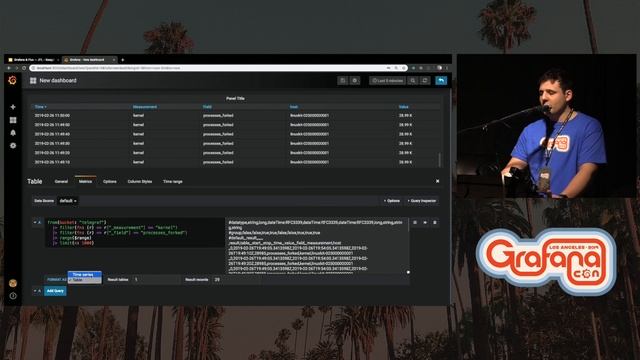This screenshot has height=360, width=640.
Task: Select the Grafana New dashboard browser tab
Action: tap(89, 60)
